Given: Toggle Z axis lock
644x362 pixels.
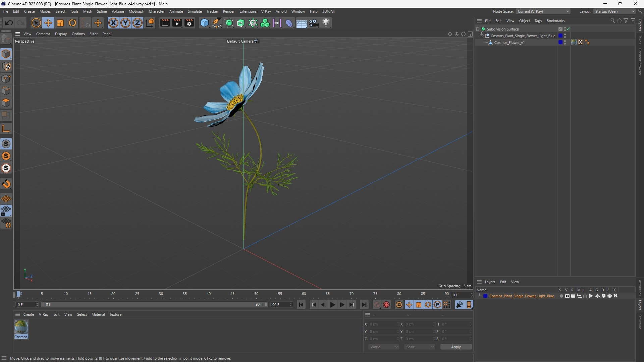Looking at the screenshot, I should (x=138, y=23).
